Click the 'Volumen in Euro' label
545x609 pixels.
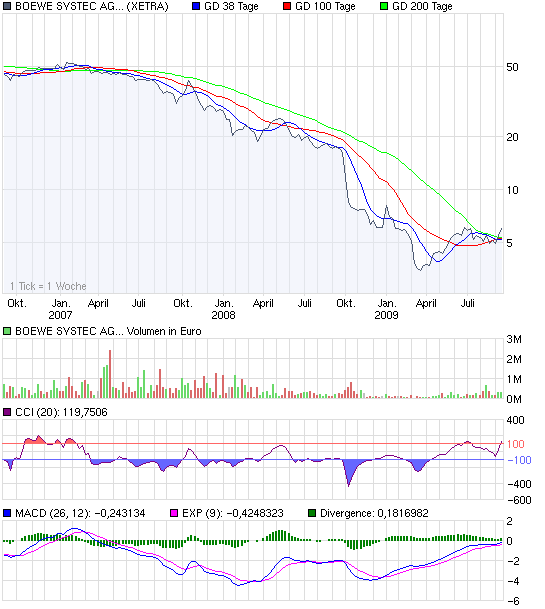tap(164, 331)
